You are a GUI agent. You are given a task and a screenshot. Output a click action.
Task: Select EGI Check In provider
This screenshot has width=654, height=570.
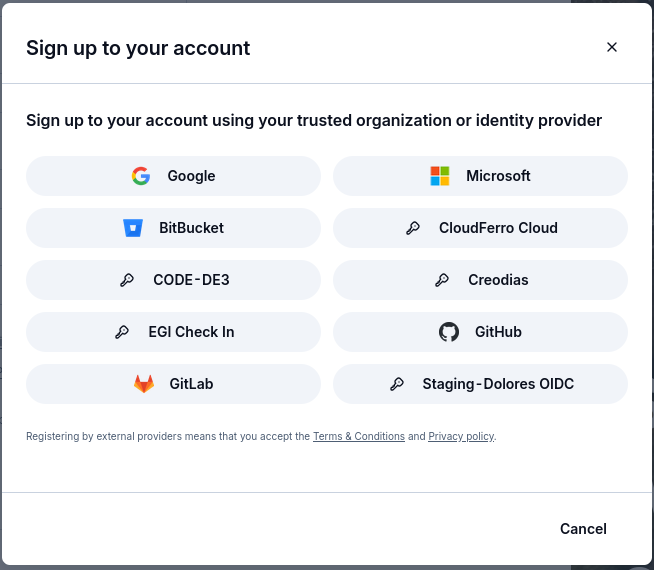pos(173,332)
